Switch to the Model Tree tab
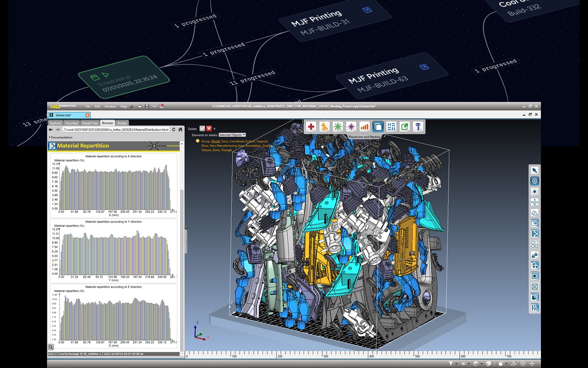This screenshot has height=368, width=588. [x=90, y=123]
